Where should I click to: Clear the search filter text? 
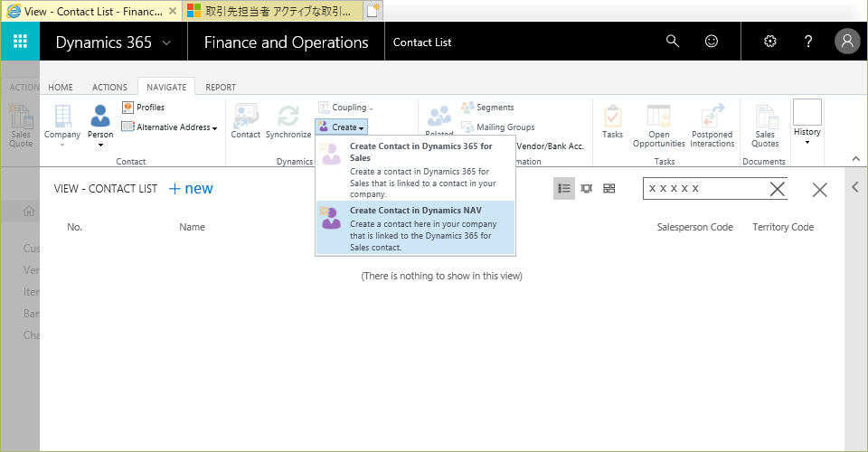coord(778,189)
